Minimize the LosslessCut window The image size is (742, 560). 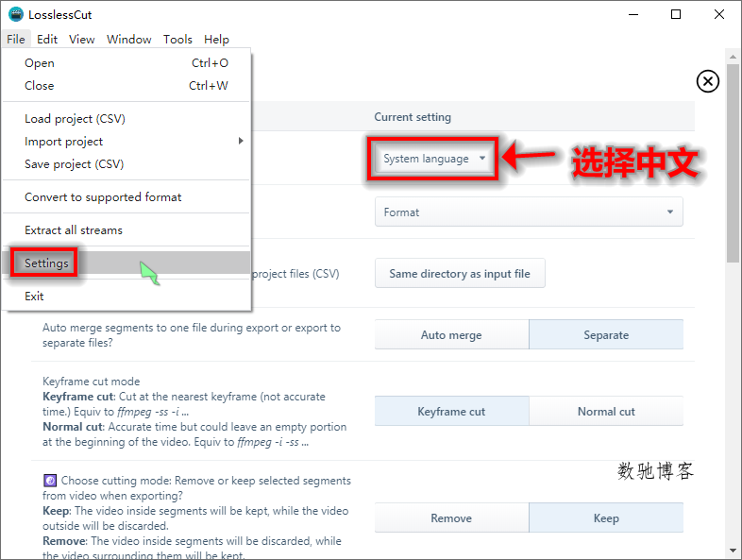coord(633,15)
